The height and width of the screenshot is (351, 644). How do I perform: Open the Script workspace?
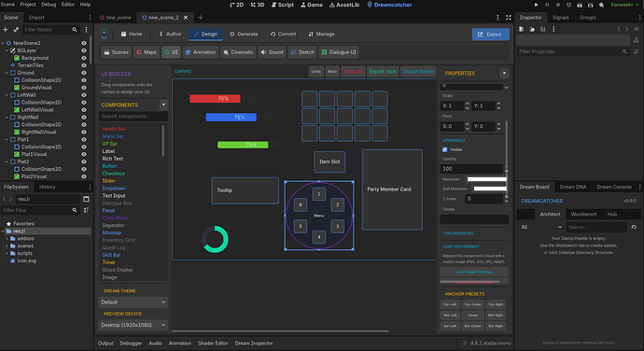click(283, 5)
